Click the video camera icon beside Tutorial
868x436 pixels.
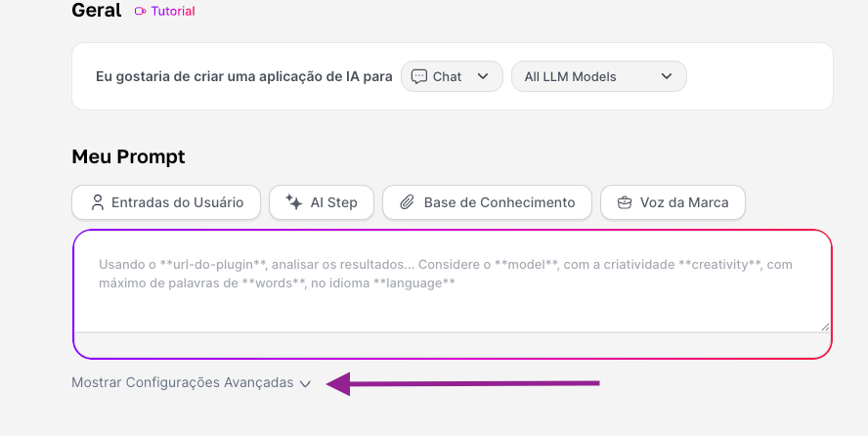[x=140, y=12]
